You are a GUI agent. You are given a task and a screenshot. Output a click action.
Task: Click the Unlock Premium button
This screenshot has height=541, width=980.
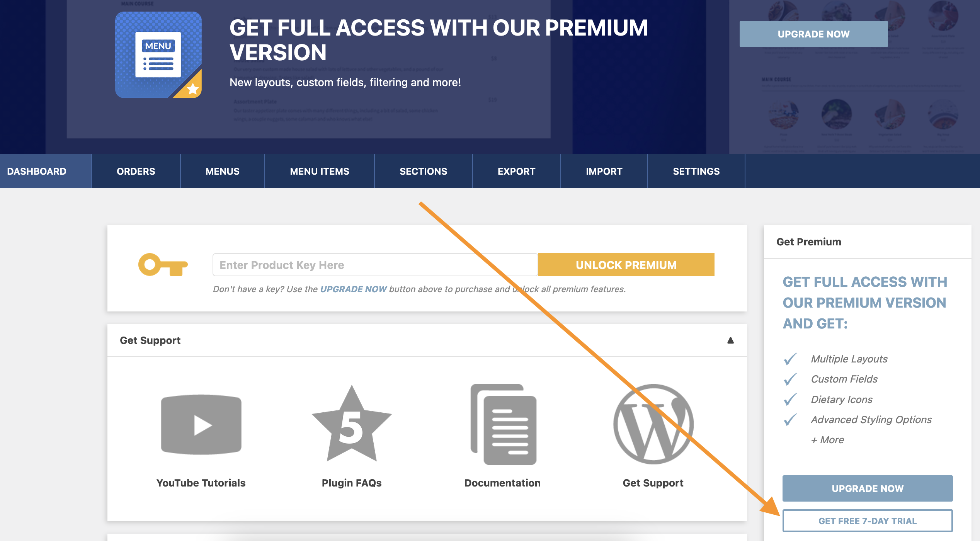(x=626, y=264)
